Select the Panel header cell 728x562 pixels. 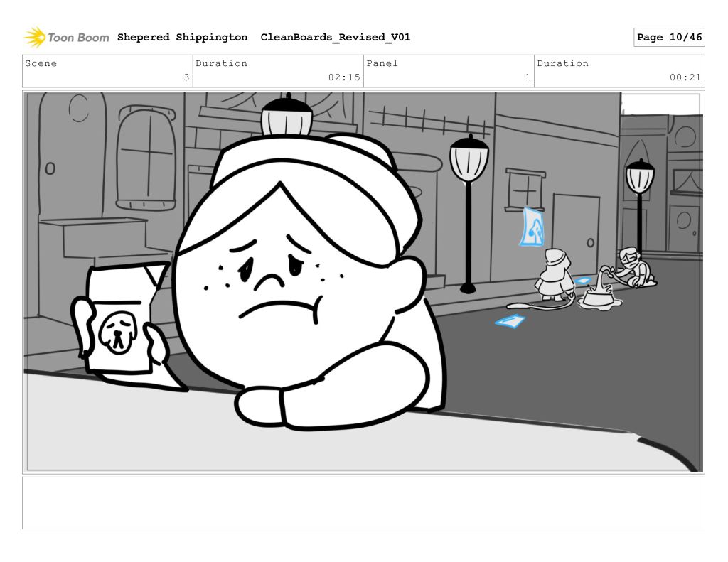(x=448, y=71)
